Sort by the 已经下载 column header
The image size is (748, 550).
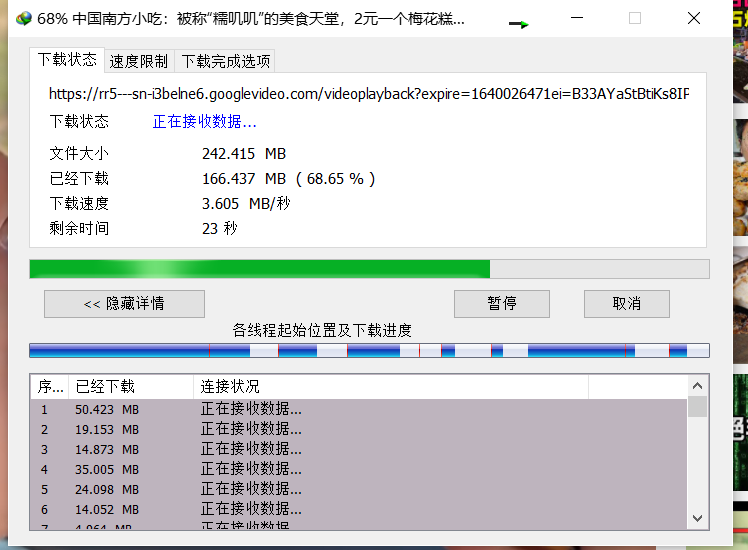click(x=130, y=387)
